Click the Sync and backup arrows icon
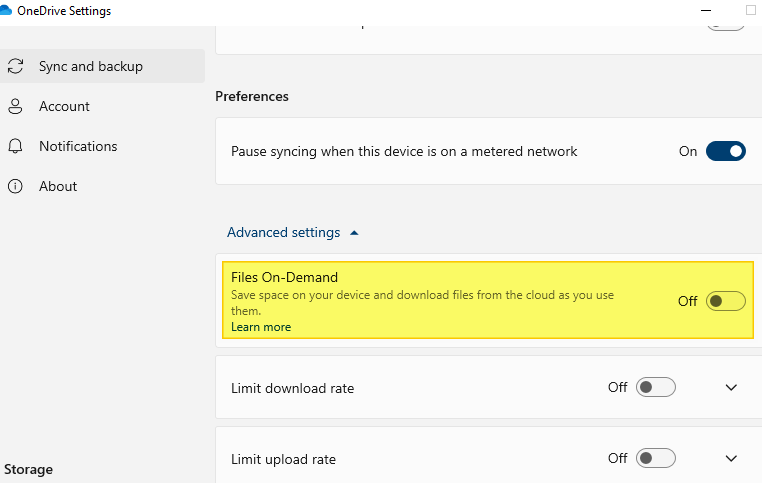 pos(16,66)
